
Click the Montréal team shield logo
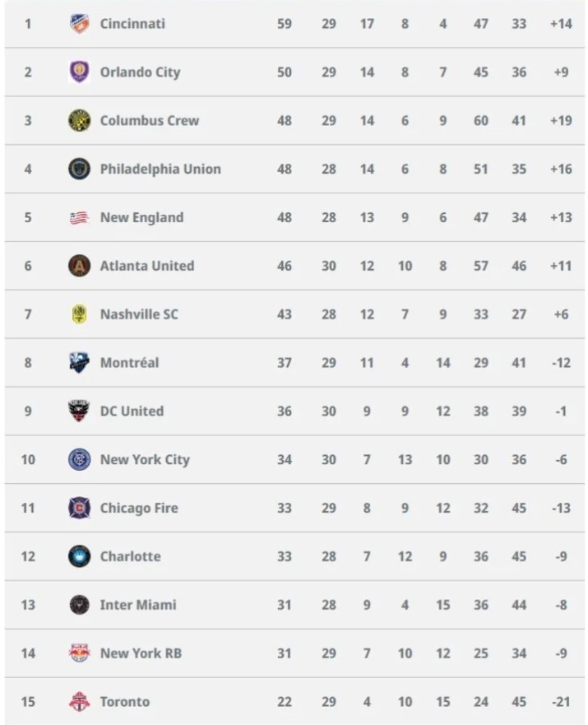[79, 362]
